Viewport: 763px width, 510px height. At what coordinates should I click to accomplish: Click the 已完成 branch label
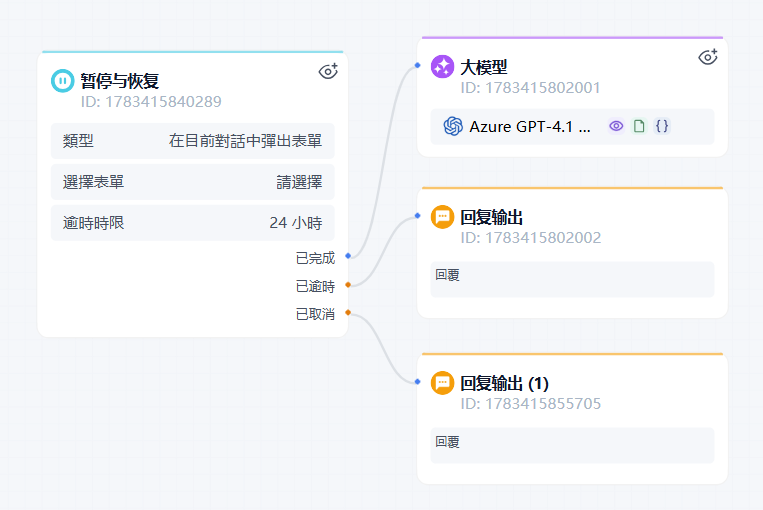[x=315, y=258]
